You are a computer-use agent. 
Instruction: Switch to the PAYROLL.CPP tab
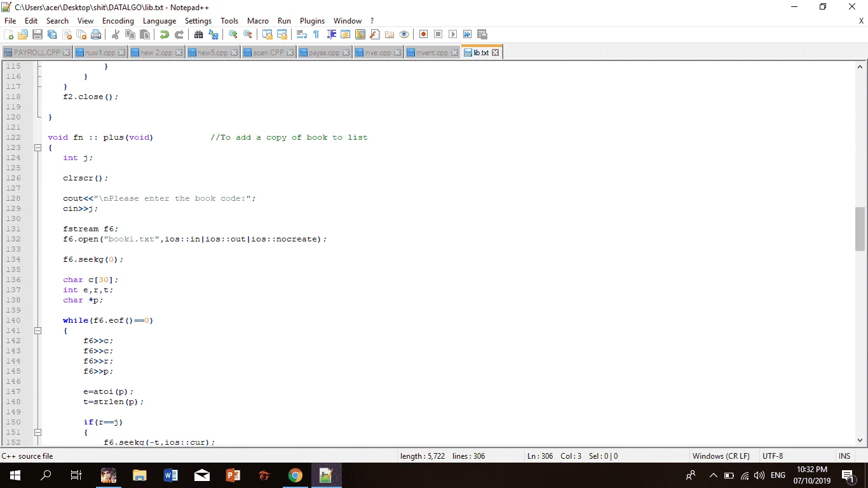click(37, 53)
